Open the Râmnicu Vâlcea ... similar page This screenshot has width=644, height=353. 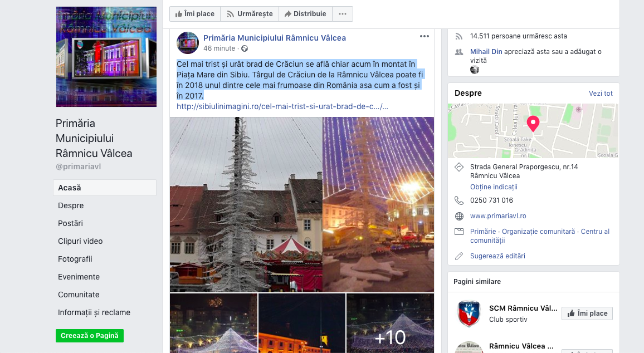click(521, 346)
